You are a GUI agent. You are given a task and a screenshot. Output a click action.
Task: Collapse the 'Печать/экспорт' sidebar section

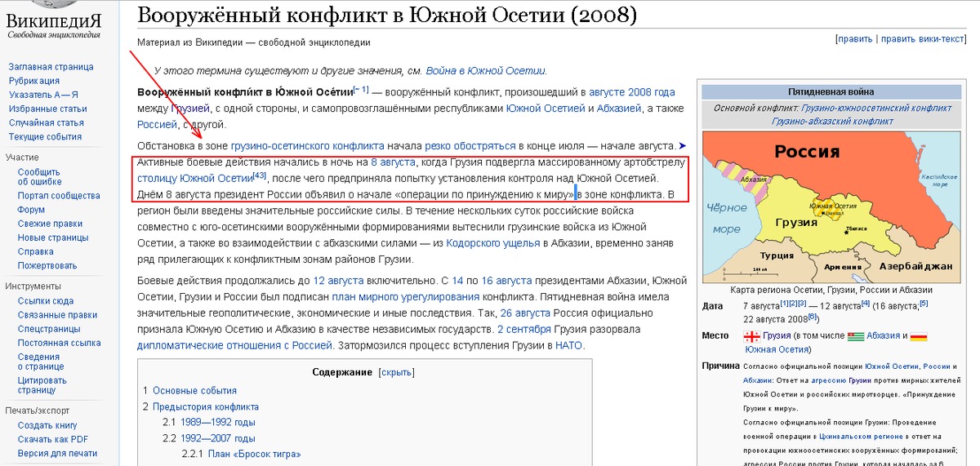coord(38,411)
